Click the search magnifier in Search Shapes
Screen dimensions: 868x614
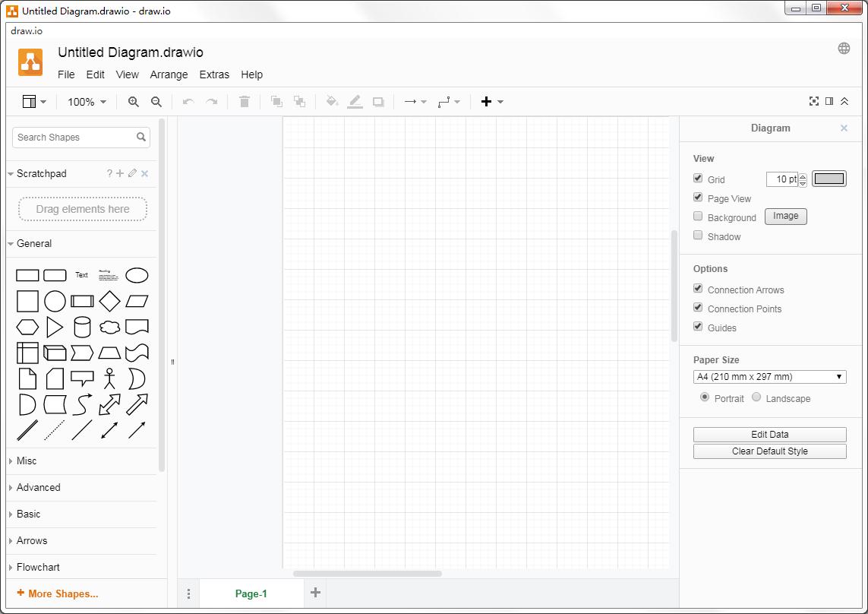pos(141,137)
